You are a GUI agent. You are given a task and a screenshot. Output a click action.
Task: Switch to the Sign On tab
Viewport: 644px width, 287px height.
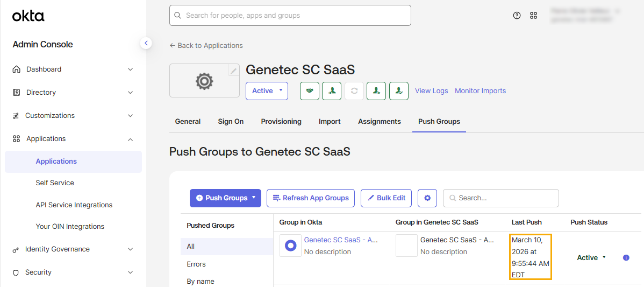coord(231,122)
